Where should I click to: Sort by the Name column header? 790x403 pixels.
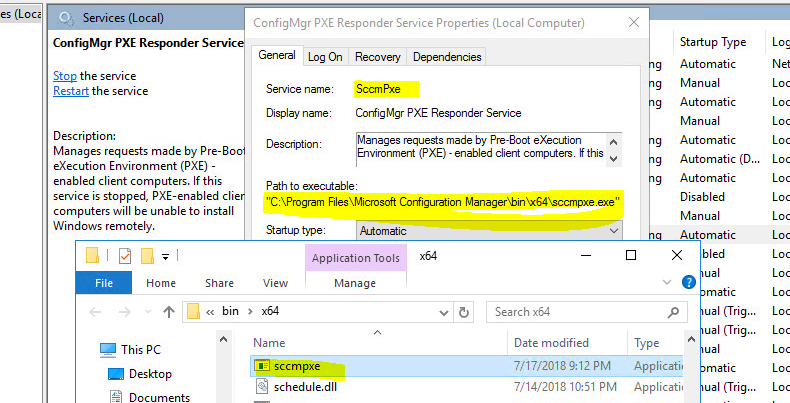pos(269,343)
